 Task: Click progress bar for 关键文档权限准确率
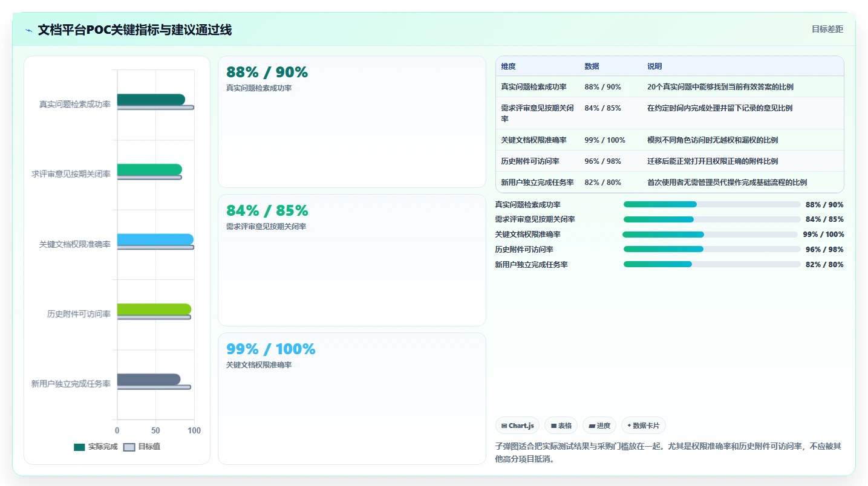click(710, 235)
